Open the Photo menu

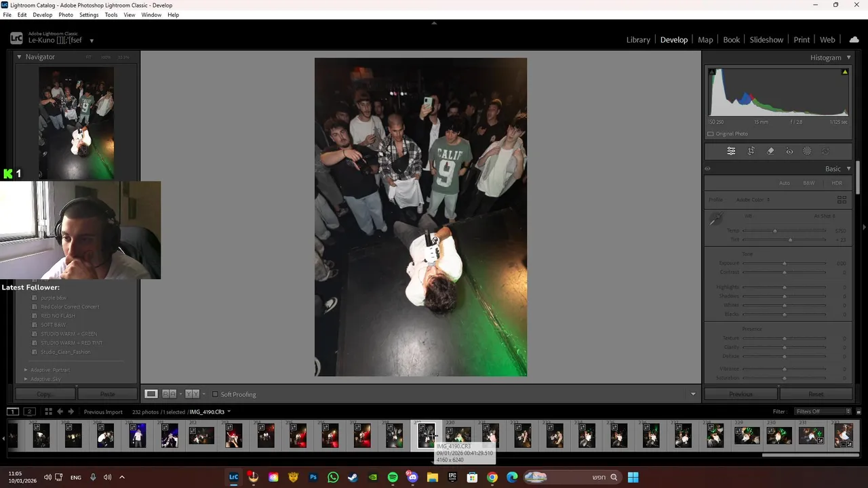(x=66, y=15)
